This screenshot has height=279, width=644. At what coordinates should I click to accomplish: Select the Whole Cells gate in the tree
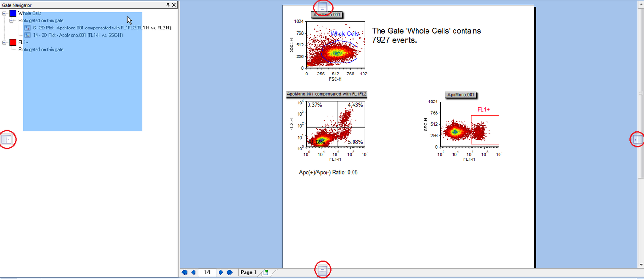30,13
